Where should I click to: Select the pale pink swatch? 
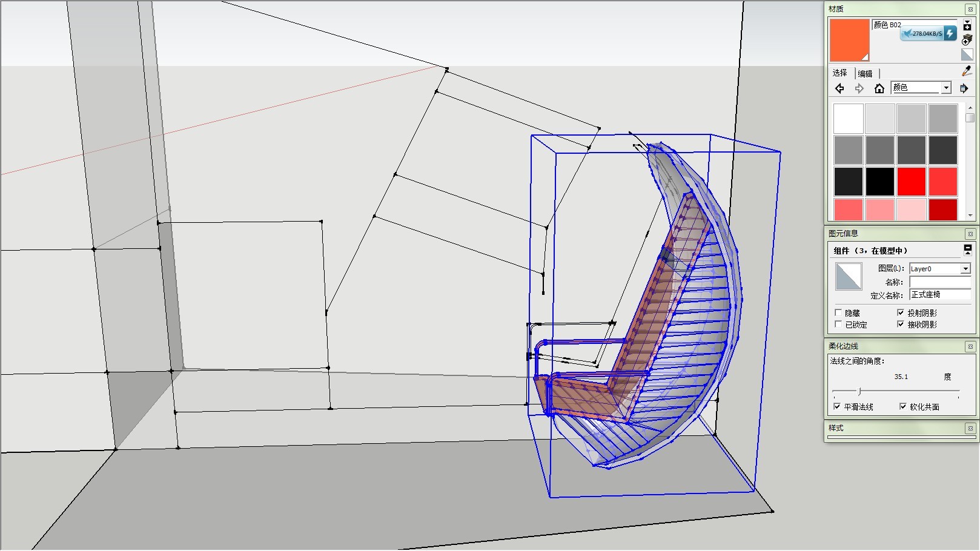912,210
